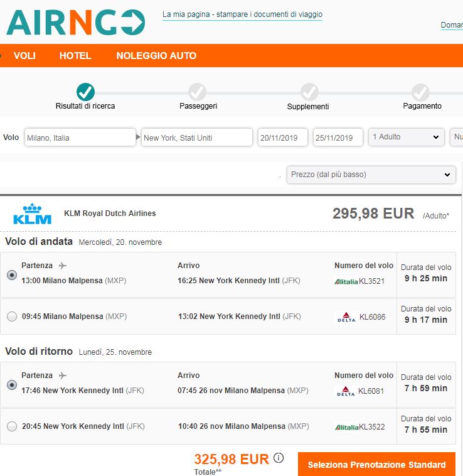
Task: Click 13:02 New York Kennedy Intl arrival
Action: pos(240,316)
